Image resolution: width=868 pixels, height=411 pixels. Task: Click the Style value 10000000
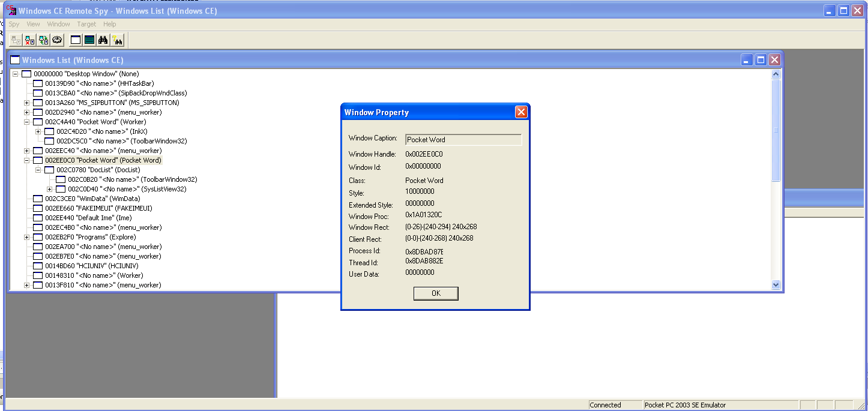pyautogui.click(x=420, y=192)
